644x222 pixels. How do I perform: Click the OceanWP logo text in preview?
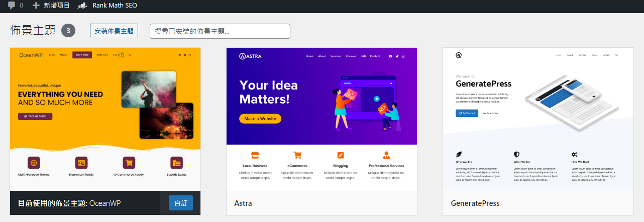(x=31, y=54)
